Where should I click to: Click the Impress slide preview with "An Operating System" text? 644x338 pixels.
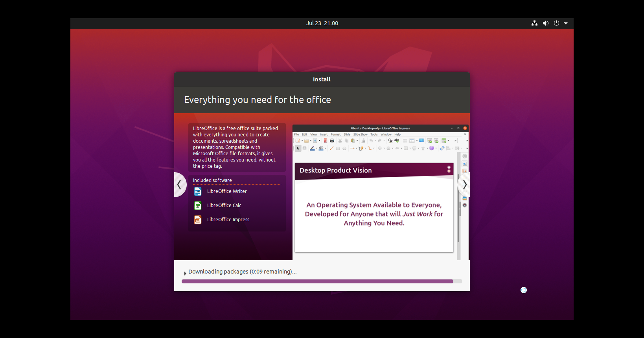374,208
